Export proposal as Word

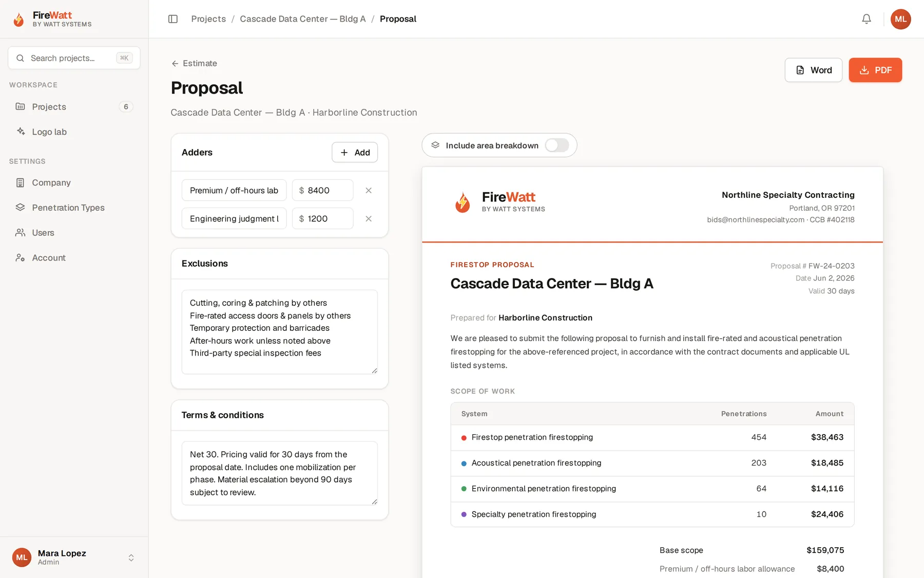[x=813, y=70]
